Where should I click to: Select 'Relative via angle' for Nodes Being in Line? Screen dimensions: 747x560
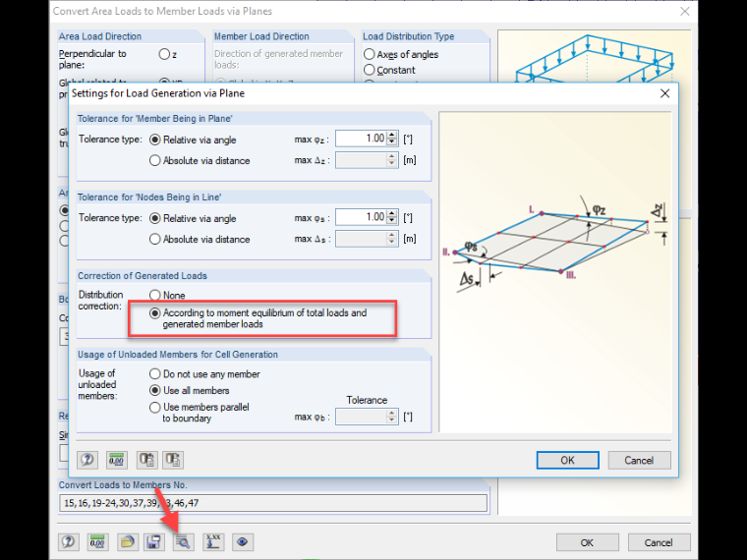[x=155, y=218]
